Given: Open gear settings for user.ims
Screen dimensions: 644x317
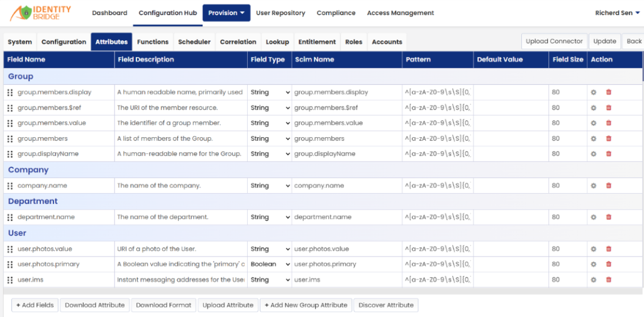Looking at the screenshot, I should point(593,280).
